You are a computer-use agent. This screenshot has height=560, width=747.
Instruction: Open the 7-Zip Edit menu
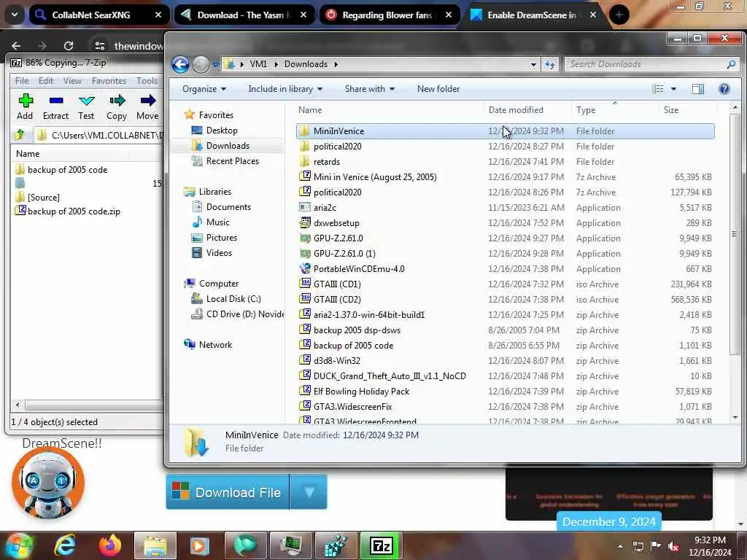pyautogui.click(x=46, y=80)
